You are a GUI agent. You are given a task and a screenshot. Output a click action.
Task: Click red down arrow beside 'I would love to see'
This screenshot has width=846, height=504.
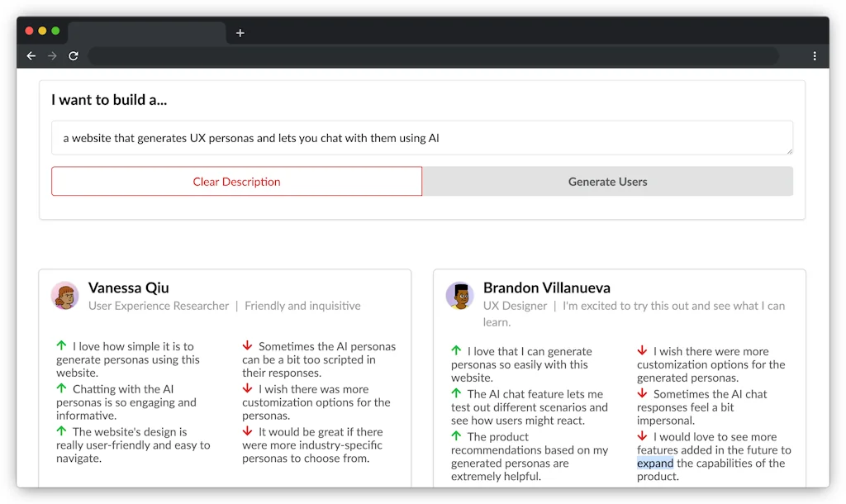pos(642,437)
